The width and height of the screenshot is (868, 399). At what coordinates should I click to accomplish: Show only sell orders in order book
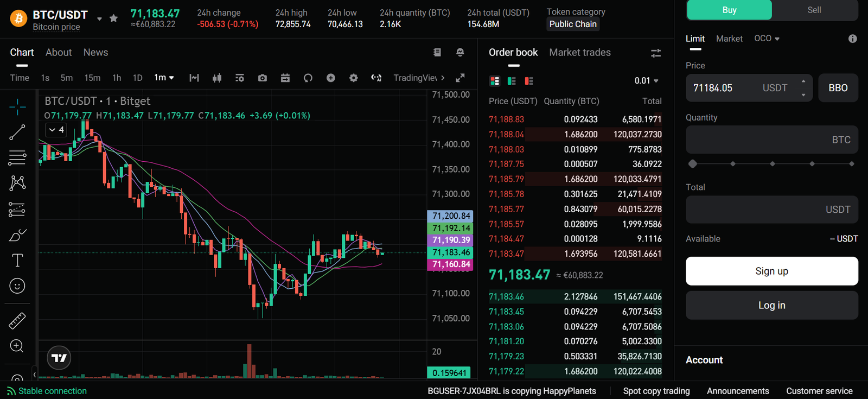tap(529, 81)
